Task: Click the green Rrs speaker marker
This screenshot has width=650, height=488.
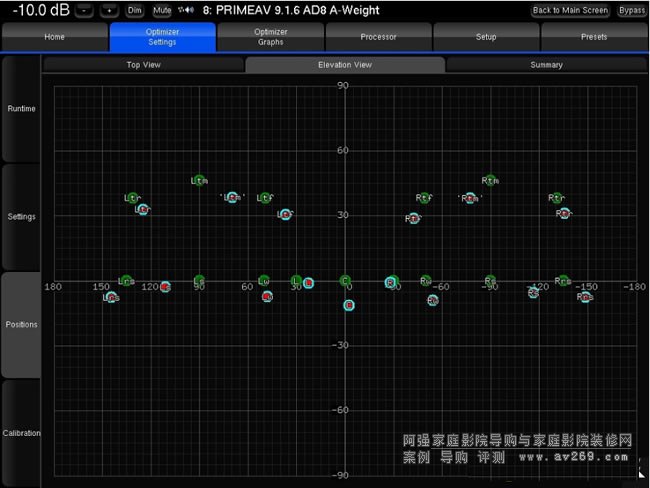Action: [563, 281]
